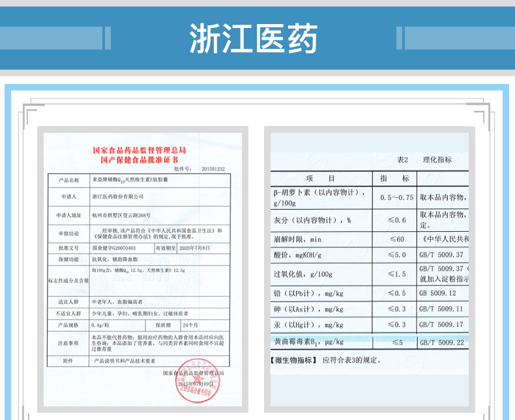Click the value ≤5.0
Screen dimensions: 515x420
coord(397,255)
